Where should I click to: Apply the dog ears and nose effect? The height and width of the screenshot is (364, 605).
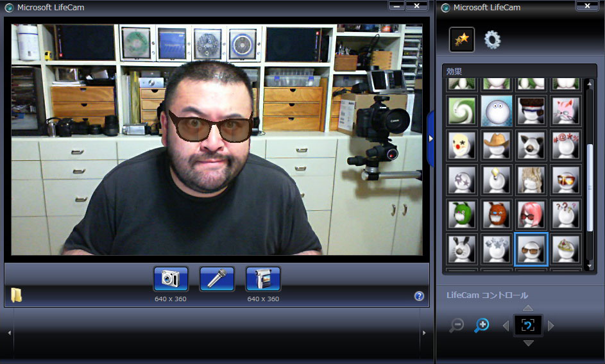point(531,145)
